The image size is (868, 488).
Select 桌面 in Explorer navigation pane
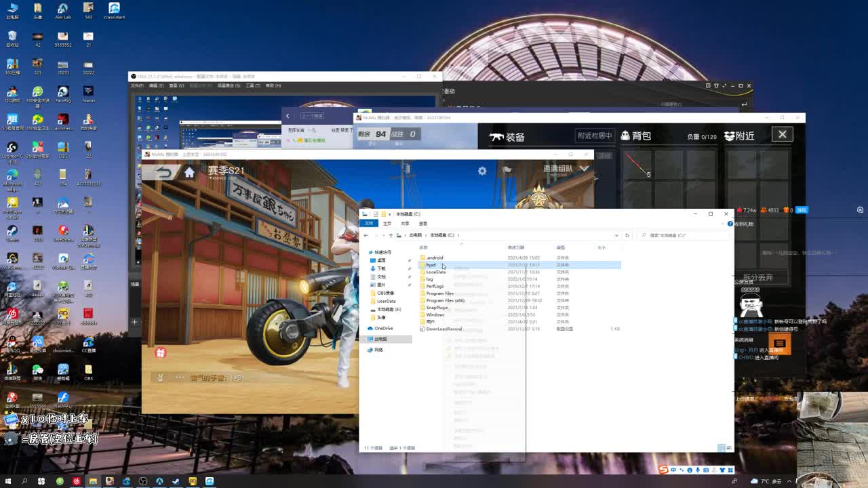(381, 260)
